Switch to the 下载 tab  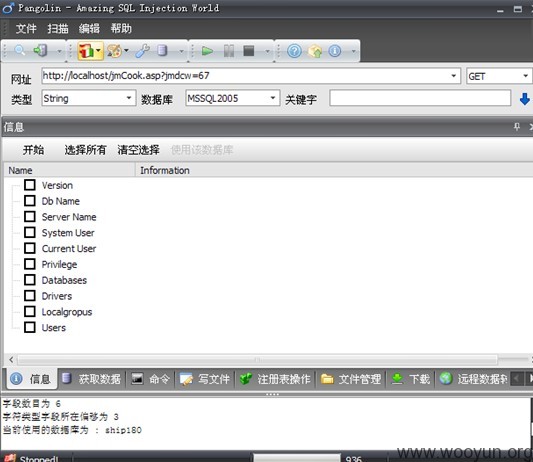click(411, 379)
